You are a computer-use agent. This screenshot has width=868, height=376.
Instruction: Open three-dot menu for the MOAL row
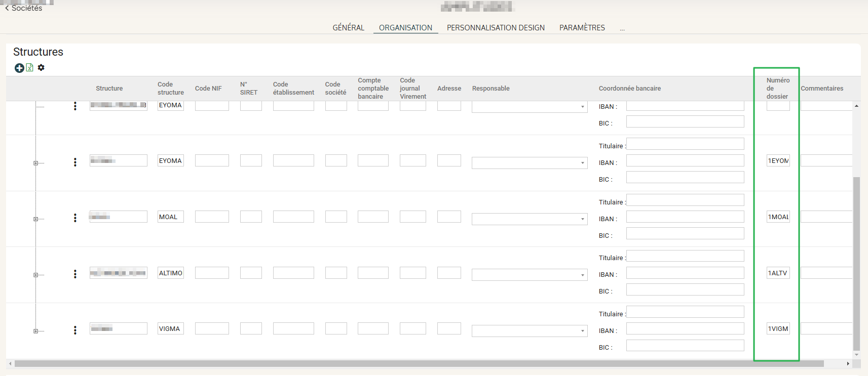75,218
